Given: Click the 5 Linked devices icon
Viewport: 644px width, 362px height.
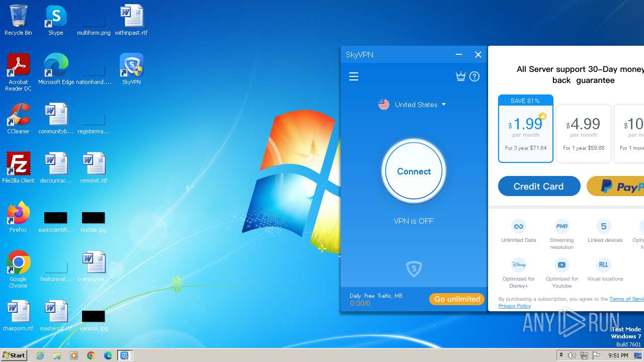Looking at the screenshot, I should pyautogui.click(x=604, y=226).
